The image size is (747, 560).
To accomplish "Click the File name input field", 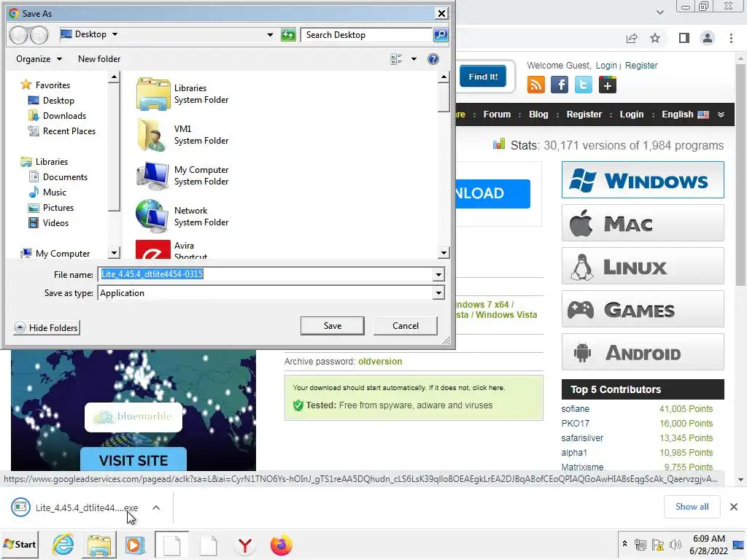I will 265,274.
